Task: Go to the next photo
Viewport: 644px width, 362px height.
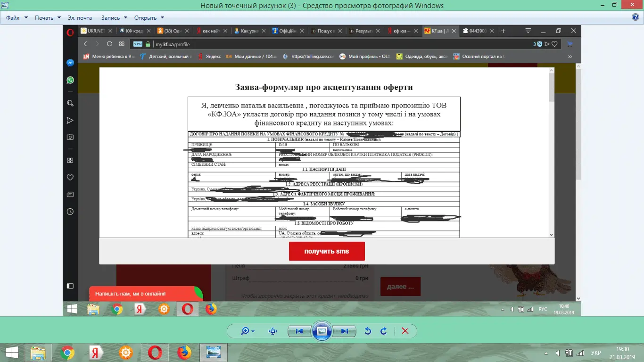Action: pos(345,331)
